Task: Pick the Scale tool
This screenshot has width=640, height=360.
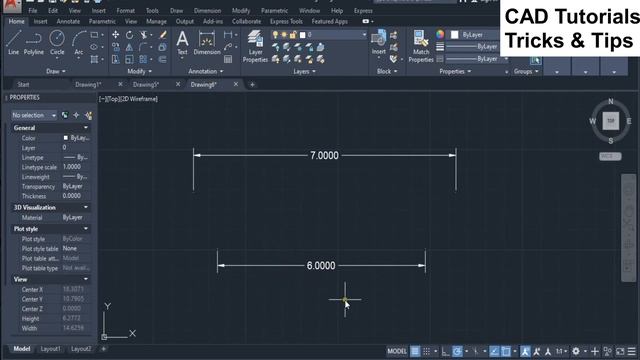Action: (x=129, y=60)
